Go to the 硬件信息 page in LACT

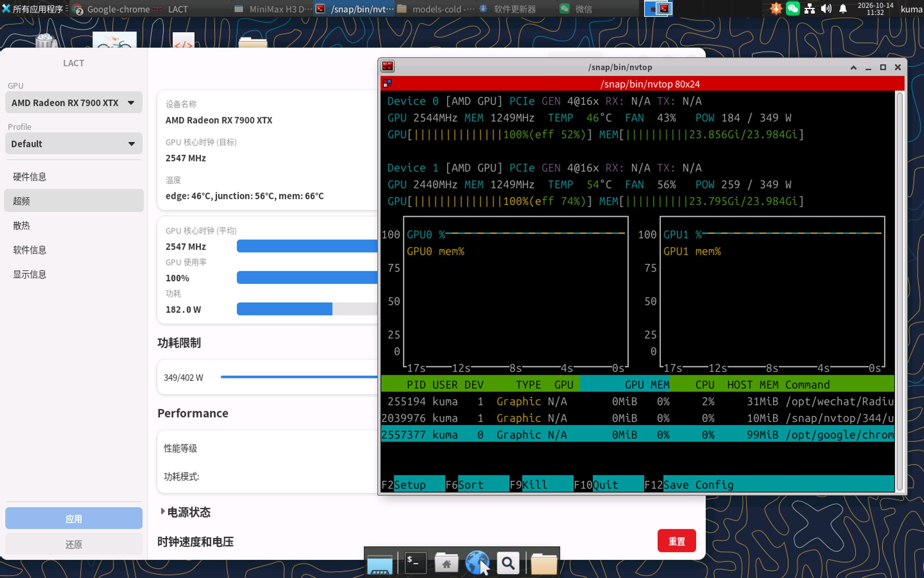pos(74,177)
